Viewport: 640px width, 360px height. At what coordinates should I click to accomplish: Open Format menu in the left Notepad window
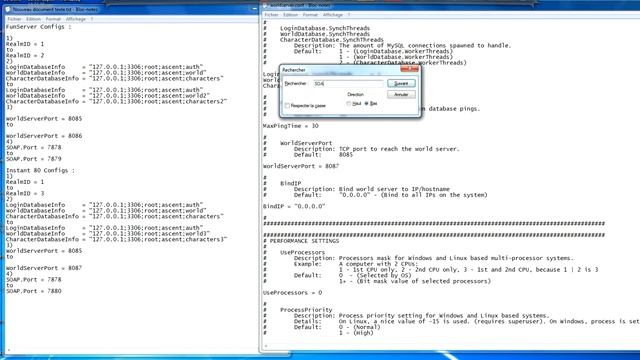(53, 19)
